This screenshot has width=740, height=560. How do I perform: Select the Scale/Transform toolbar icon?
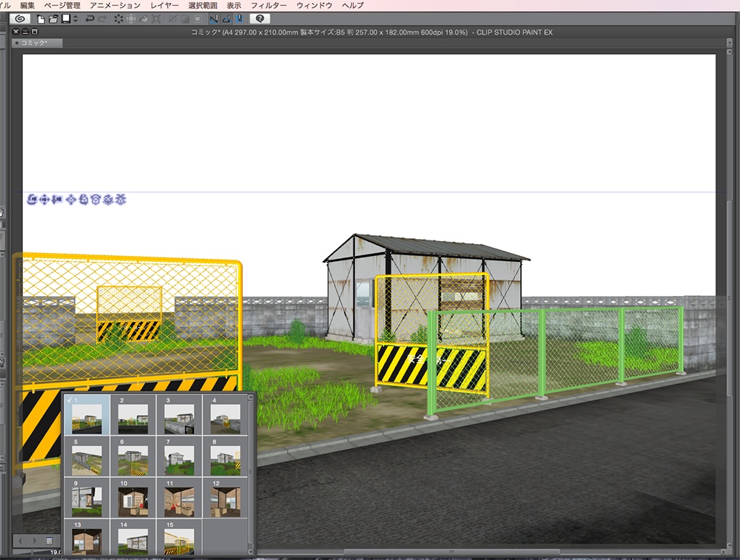click(x=156, y=19)
